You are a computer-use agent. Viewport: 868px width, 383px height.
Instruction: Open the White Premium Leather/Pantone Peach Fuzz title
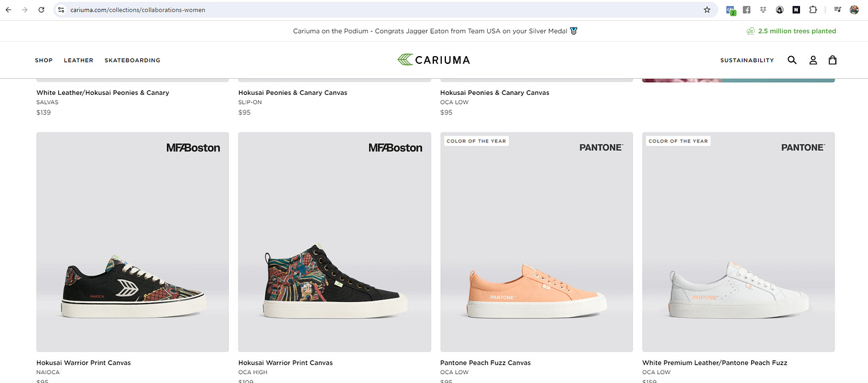coord(715,363)
